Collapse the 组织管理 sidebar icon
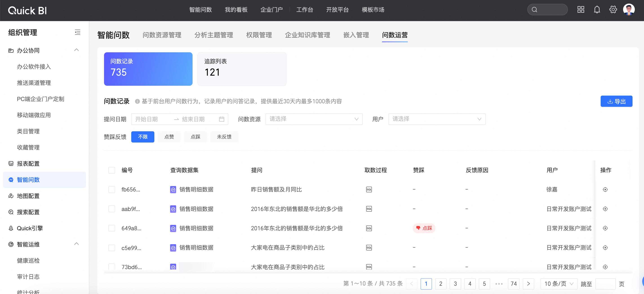The height and width of the screenshot is (294, 644). [x=78, y=32]
